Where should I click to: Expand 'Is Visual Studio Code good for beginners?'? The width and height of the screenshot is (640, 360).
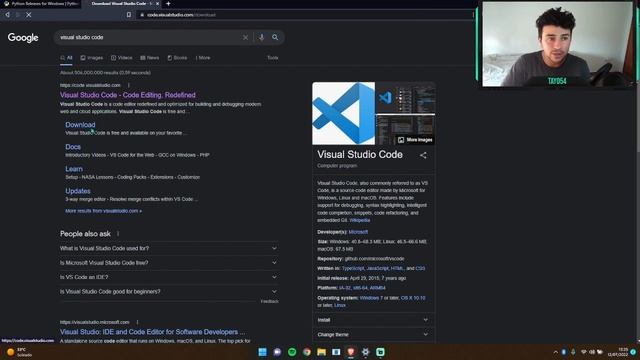[169, 292]
